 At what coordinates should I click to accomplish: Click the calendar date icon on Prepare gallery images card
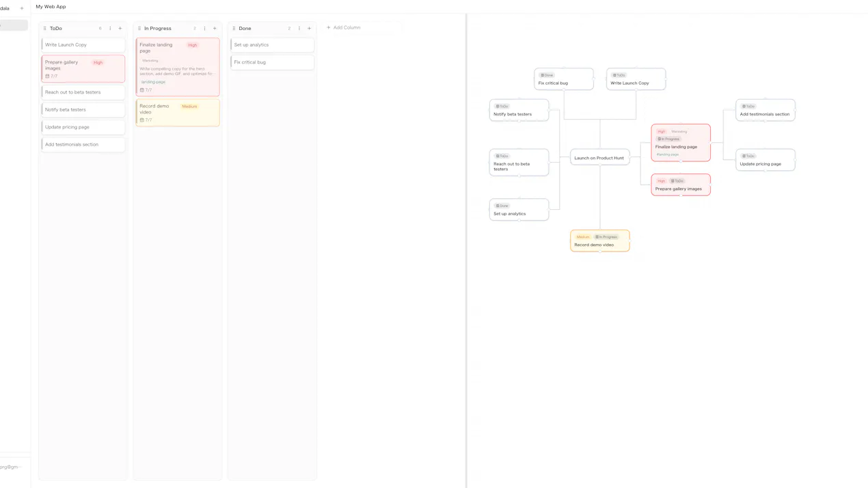tap(47, 77)
